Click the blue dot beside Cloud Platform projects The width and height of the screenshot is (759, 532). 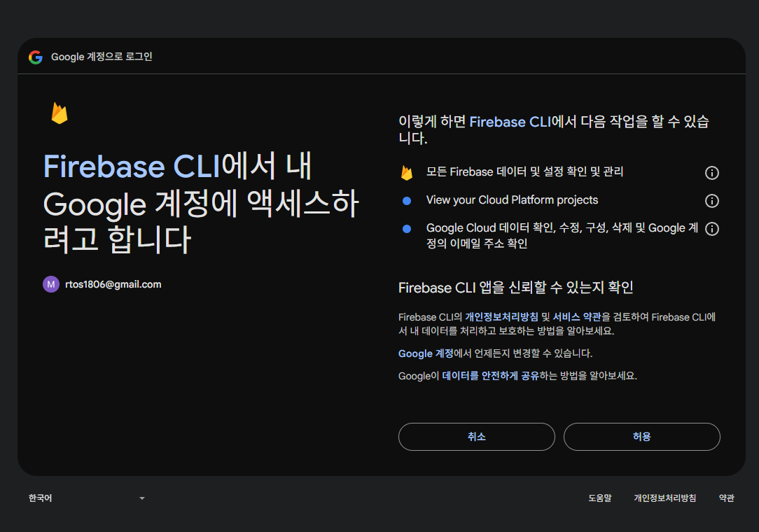(407, 201)
